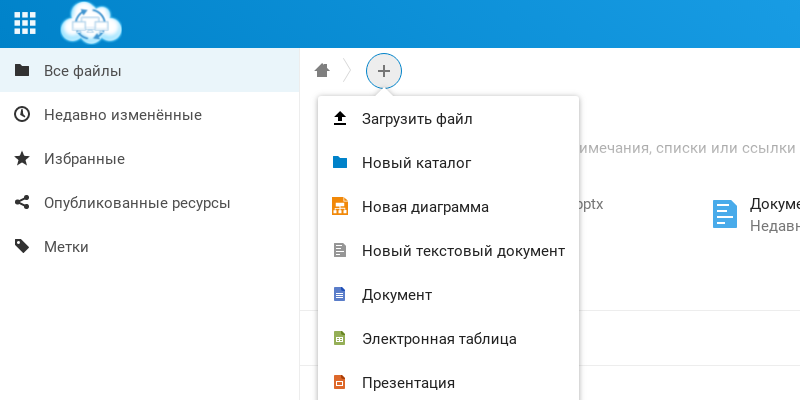The height and width of the screenshot is (400, 800).
Task: Click the notes placeholder text field
Action: pos(689,148)
